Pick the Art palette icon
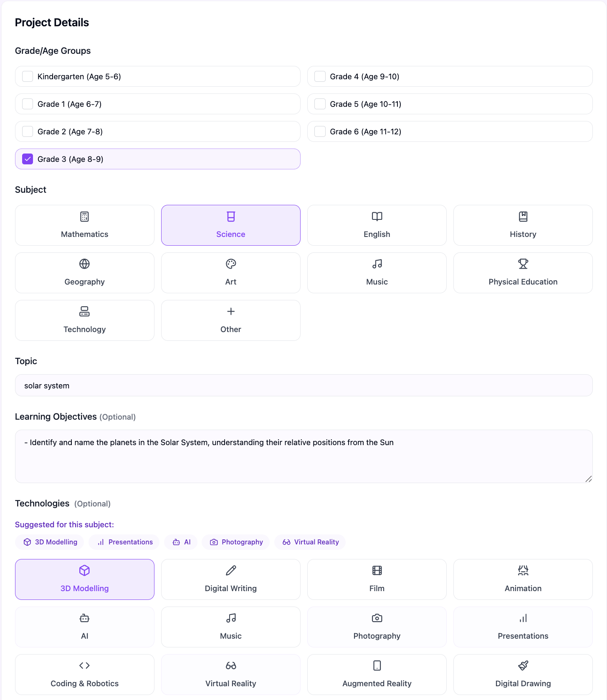The height and width of the screenshot is (700, 607). (x=231, y=264)
